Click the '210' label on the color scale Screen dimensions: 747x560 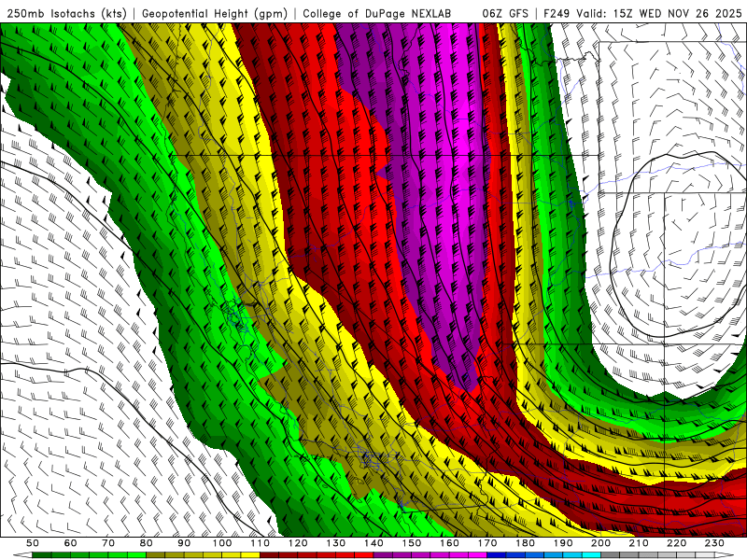click(x=639, y=543)
